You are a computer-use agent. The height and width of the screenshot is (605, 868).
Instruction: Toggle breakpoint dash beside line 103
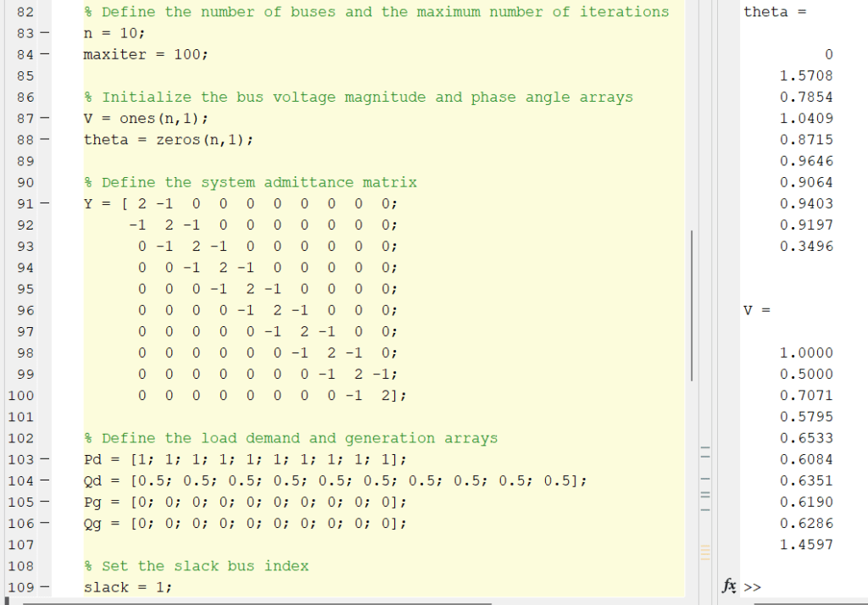pyautogui.click(x=44, y=459)
